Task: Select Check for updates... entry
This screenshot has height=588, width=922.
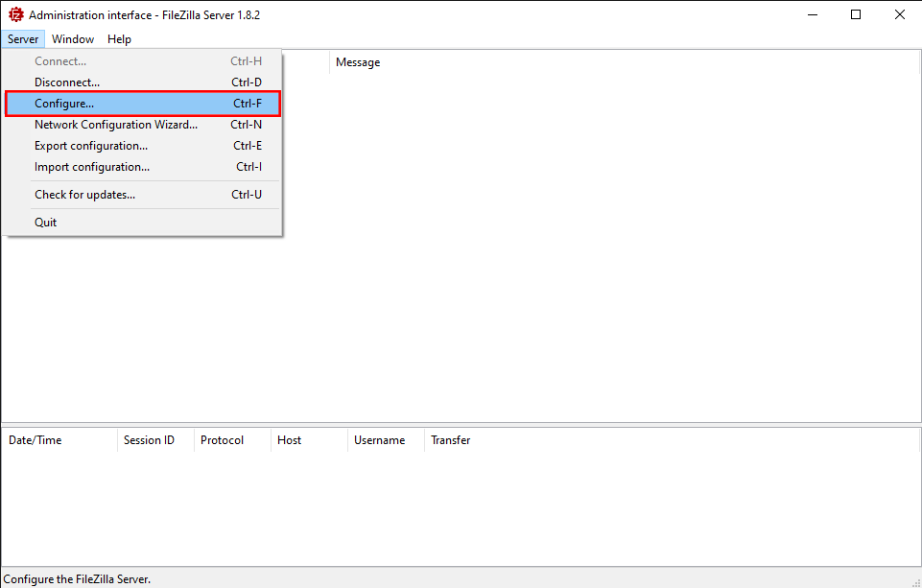Action: 143,195
